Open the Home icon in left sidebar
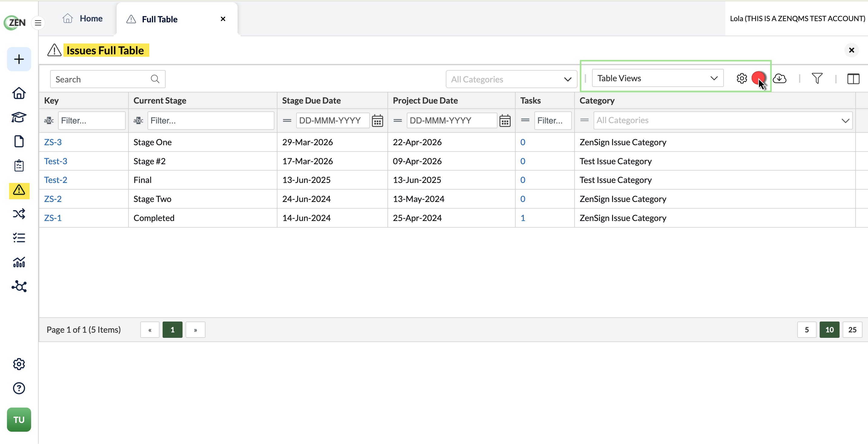This screenshot has width=868, height=445. point(19,93)
